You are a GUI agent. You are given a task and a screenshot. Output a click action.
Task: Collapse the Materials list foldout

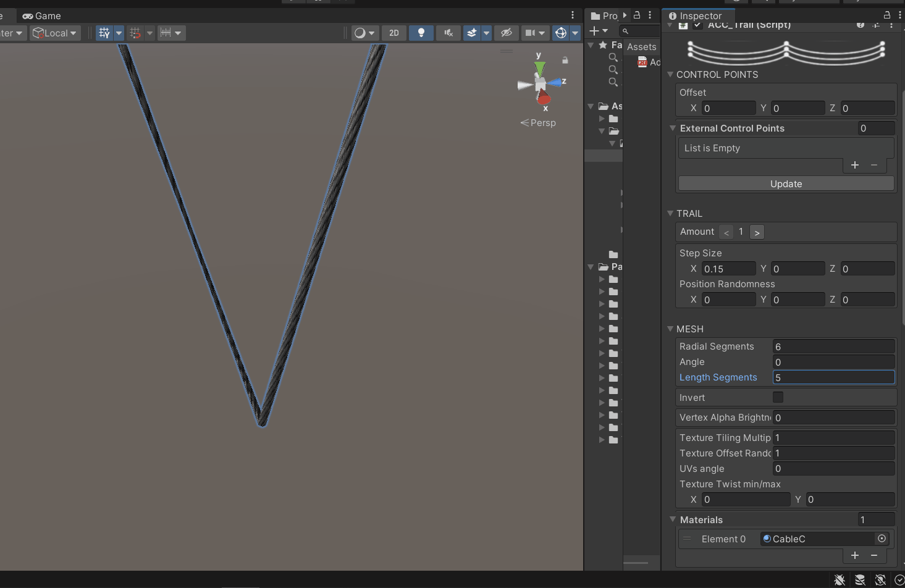pyautogui.click(x=673, y=519)
